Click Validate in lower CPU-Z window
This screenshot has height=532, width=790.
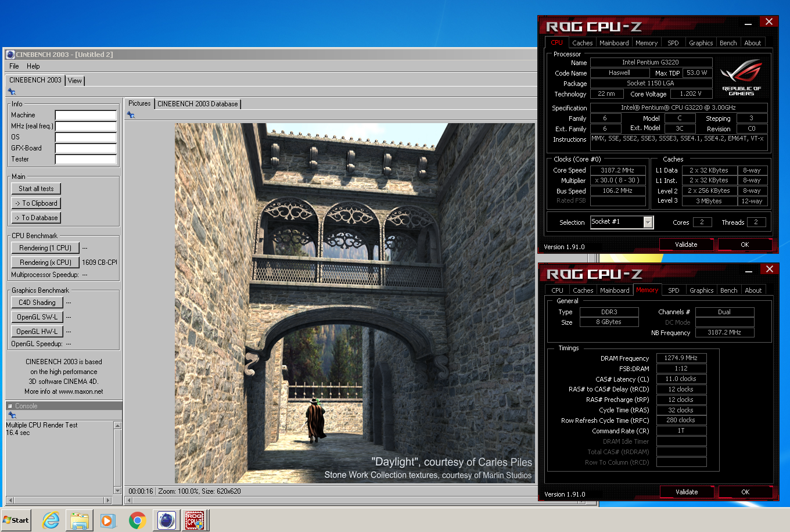pyautogui.click(x=687, y=492)
